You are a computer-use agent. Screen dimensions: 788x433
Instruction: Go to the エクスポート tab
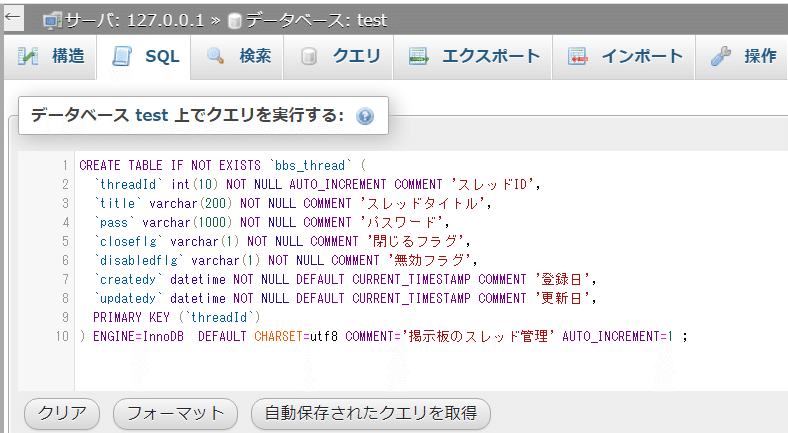tap(472, 57)
